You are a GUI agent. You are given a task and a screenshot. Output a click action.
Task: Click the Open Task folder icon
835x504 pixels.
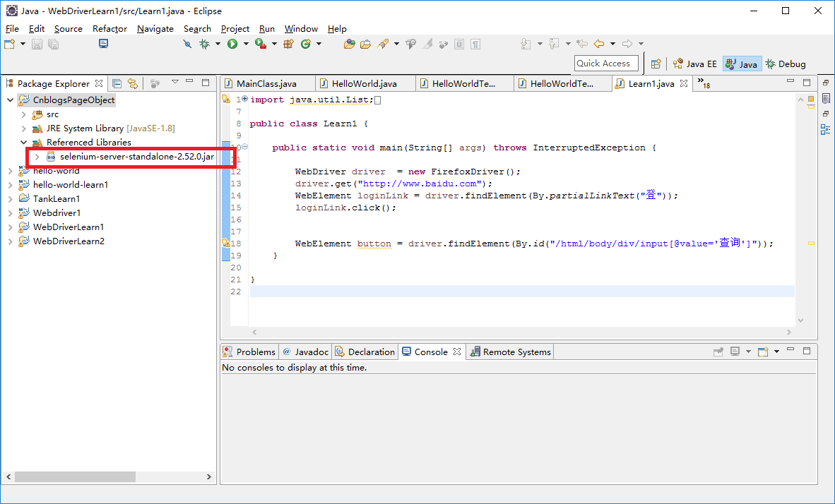(365, 44)
